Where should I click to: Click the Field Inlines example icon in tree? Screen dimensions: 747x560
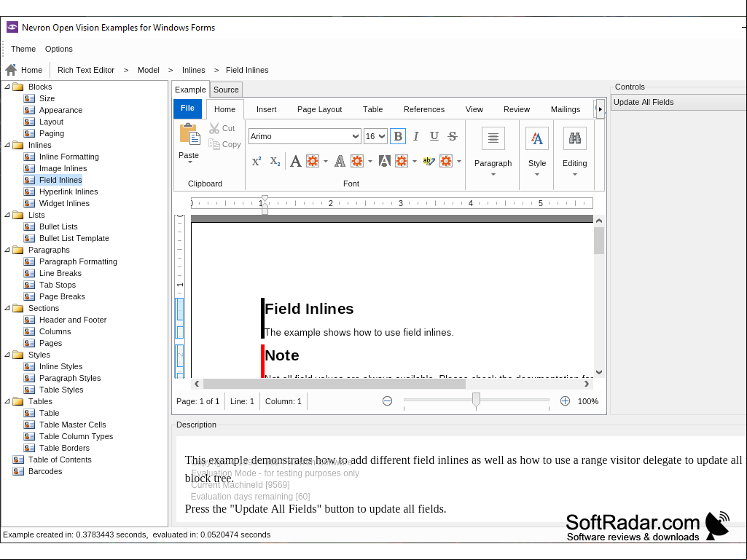30,180
